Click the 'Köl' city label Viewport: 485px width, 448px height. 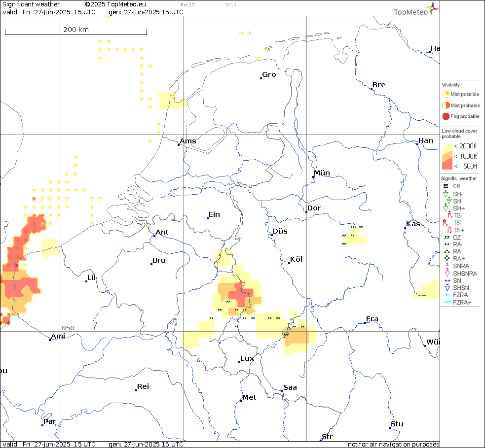[296, 259]
